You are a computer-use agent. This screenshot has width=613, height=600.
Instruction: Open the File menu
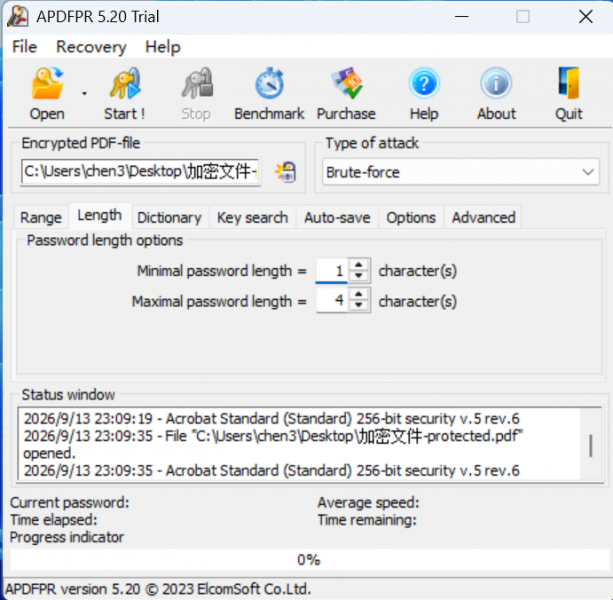tap(25, 47)
